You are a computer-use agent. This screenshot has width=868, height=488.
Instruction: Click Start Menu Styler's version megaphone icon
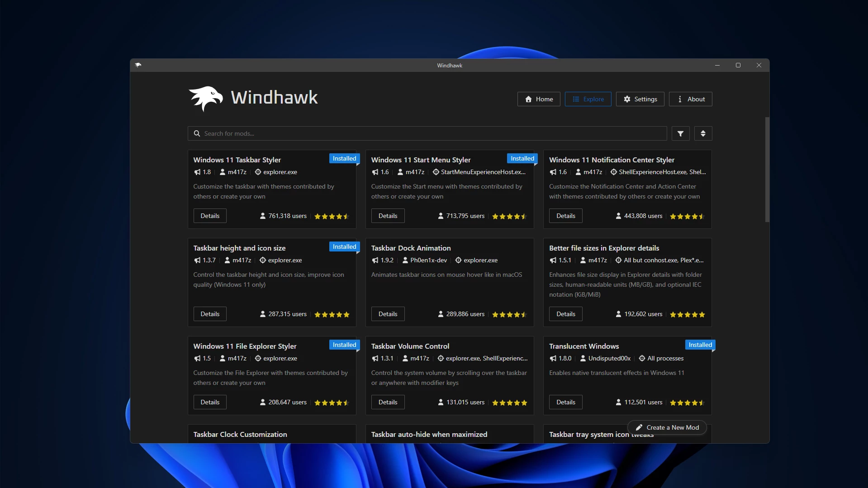375,172
